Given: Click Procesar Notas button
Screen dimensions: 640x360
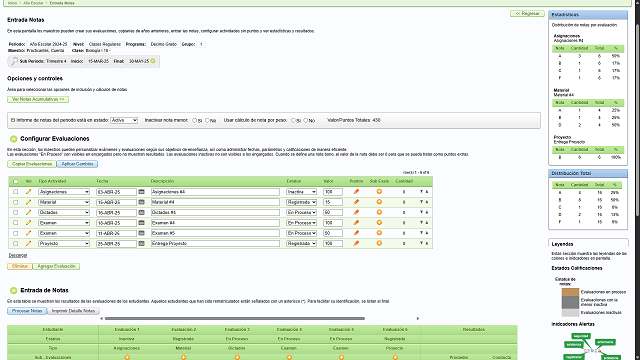Looking at the screenshot, I should 27,311.
